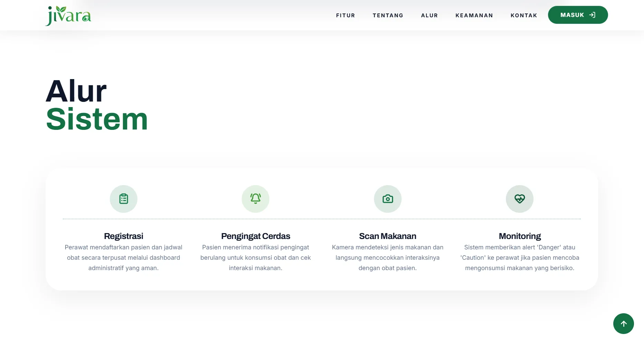This screenshot has width=644, height=344.
Task: Click the Monitoring alert description text
Action: (520, 258)
